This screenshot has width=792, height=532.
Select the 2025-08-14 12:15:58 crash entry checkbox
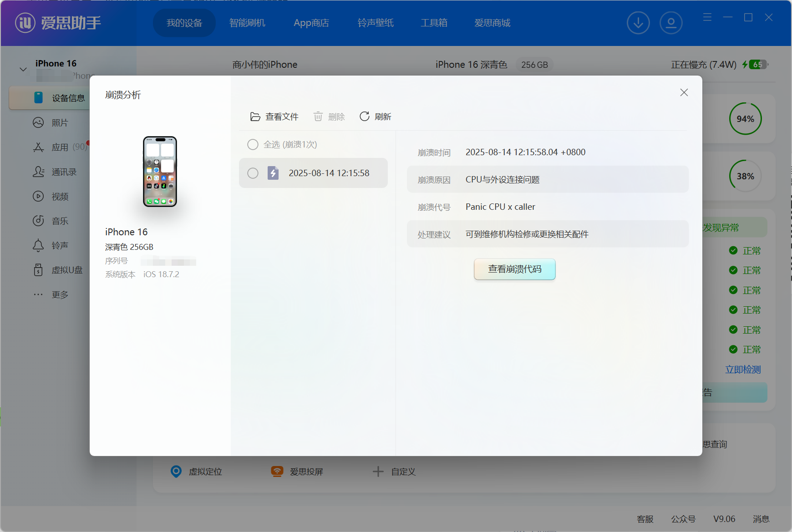253,173
